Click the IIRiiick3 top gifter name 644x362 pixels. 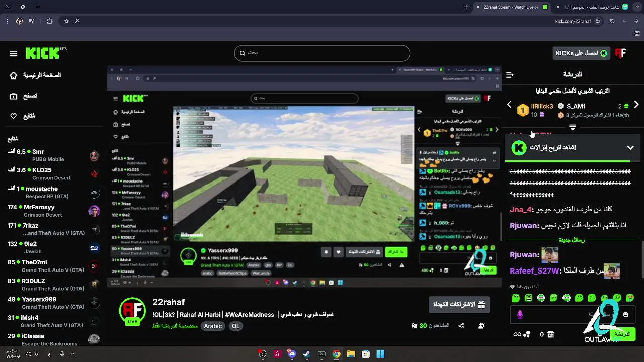(x=542, y=106)
